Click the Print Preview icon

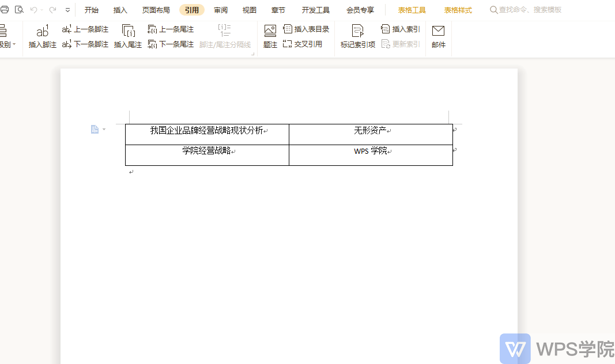tap(19, 10)
